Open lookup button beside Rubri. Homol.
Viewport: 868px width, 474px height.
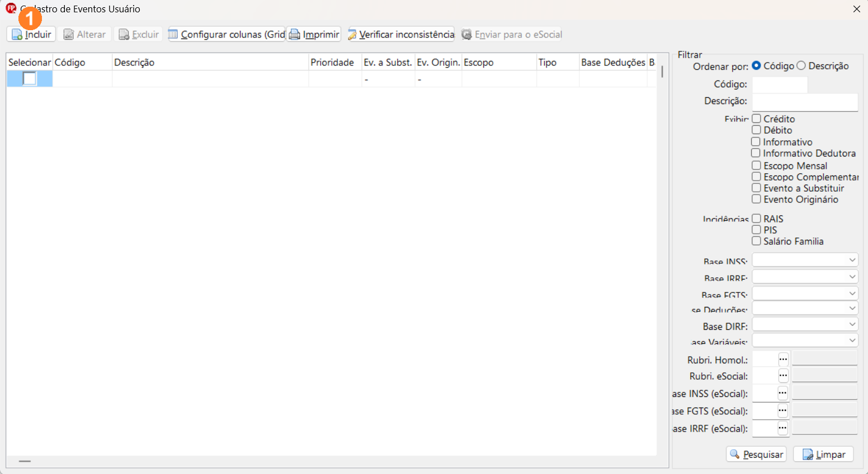tap(783, 359)
